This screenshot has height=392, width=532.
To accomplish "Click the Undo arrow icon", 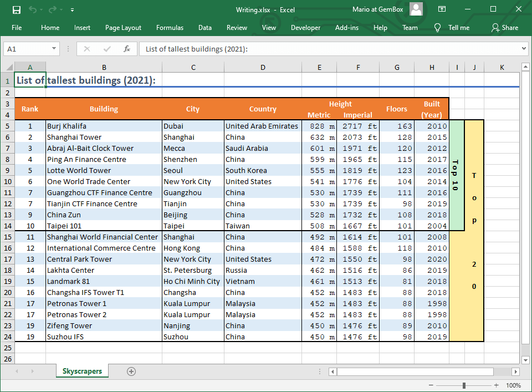I will 33,9.
